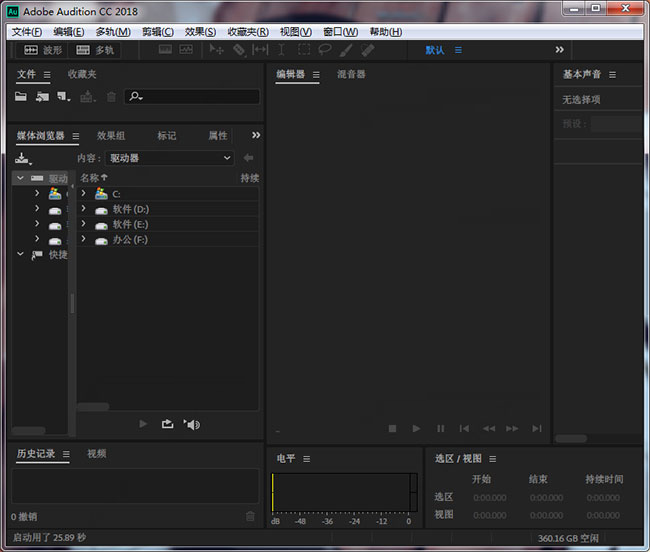The height and width of the screenshot is (552, 650).
Task: Select the Time Selection tool
Action: 281,49
